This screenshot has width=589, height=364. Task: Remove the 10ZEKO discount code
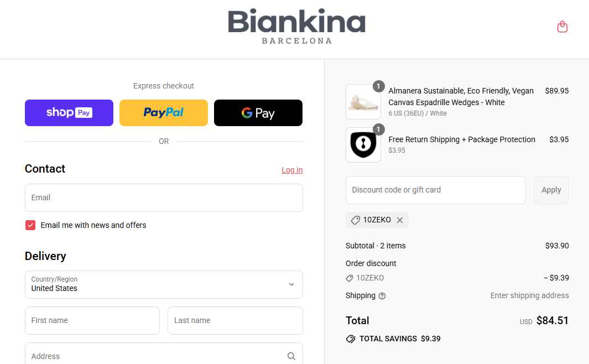pos(400,220)
